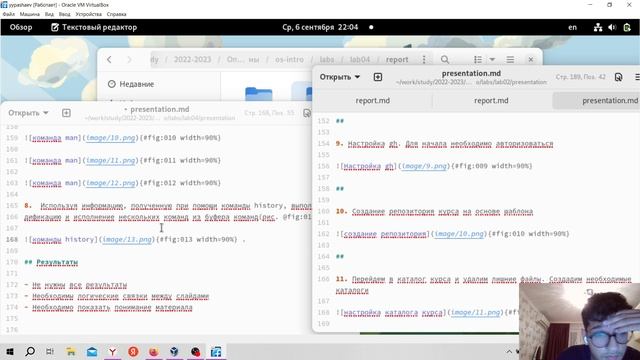
Task: Switch the en keyboard layout indicator
Action: pos(572,27)
